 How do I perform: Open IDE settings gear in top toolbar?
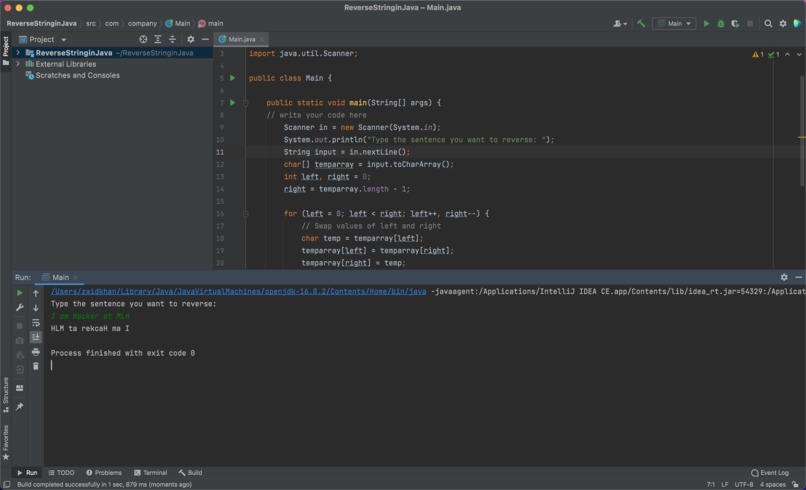(783, 24)
